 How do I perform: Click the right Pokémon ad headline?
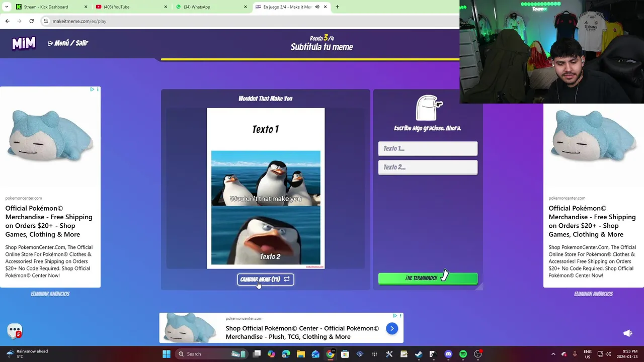point(592,221)
